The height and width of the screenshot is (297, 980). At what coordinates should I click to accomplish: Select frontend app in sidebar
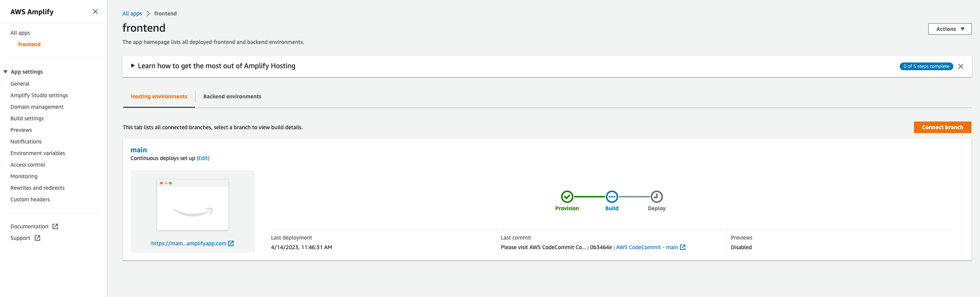coord(29,44)
